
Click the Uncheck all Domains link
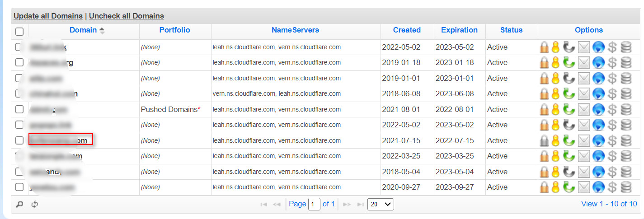[127, 16]
